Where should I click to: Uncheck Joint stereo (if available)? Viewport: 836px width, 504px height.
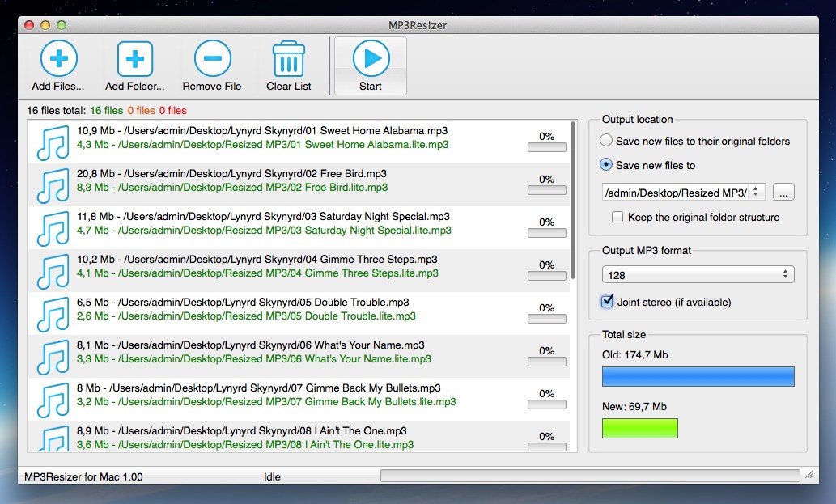[607, 302]
